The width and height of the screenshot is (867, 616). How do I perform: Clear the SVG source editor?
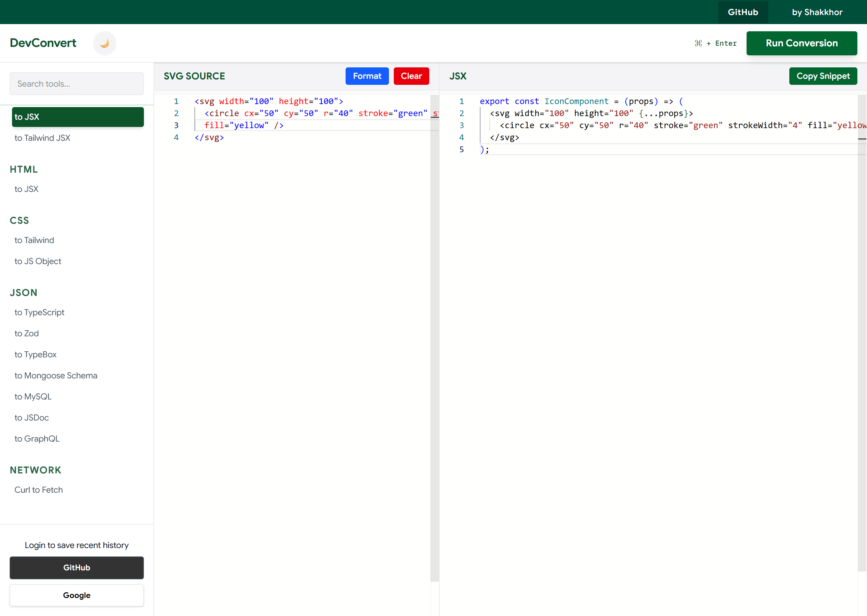[x=411, y=76]
